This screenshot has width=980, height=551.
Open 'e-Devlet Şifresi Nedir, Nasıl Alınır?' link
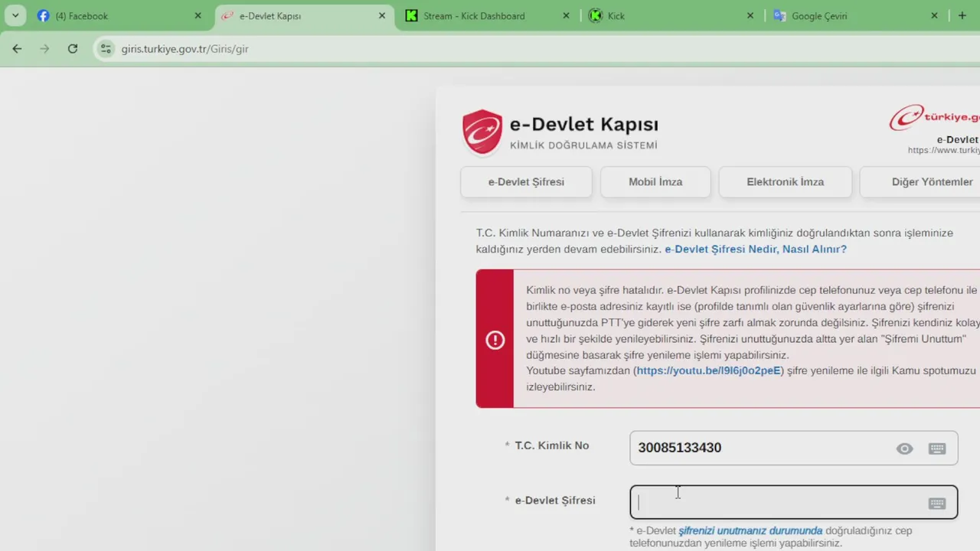click(x=756, y=249)
